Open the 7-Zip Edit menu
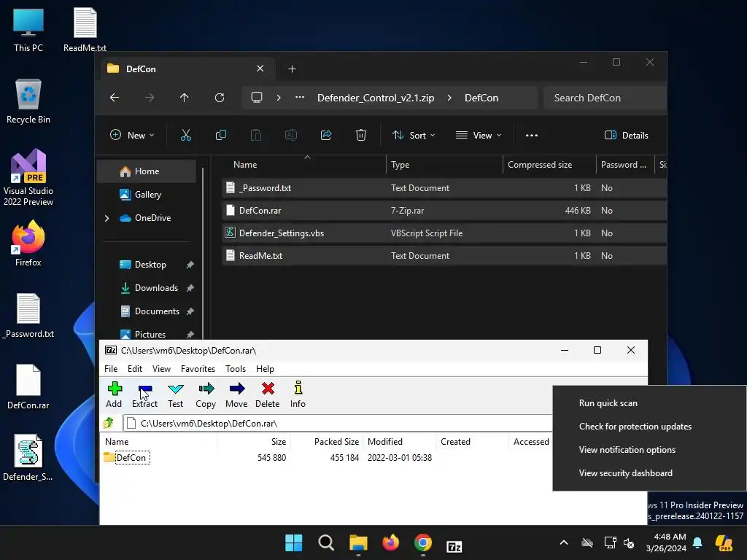 [x=135, y=368]
